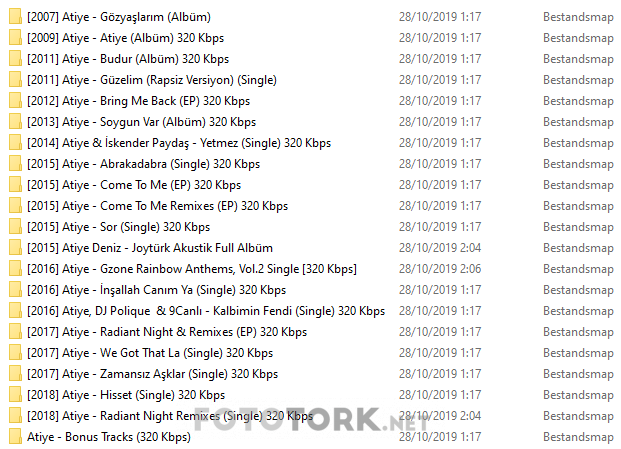Click folder icon beside Radiant Night Remixes (Single)
The image size is (621, 449).
pos(15,415)
